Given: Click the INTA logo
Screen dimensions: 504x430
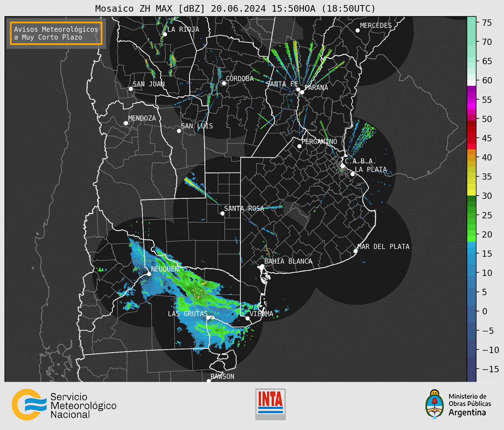Looking at the screenshot, I should pyautogui.click(x=270, y=404).
